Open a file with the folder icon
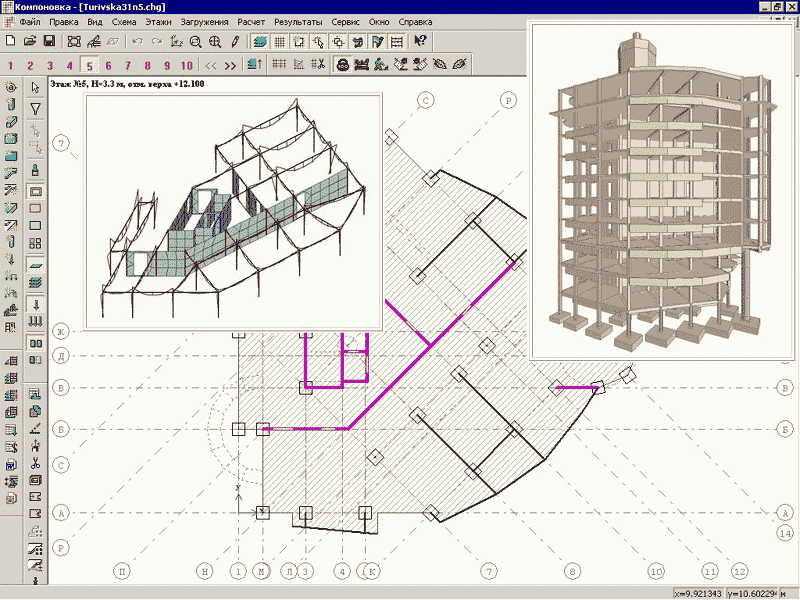This screenshot has height=600, width=800. click(29, 42)
